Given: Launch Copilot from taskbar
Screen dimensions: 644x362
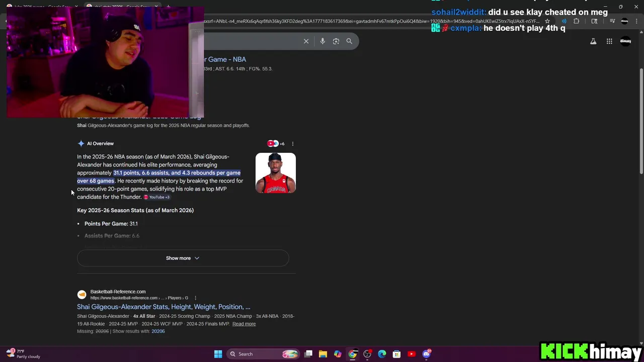Looking at the screenshot, I should 338,354.
